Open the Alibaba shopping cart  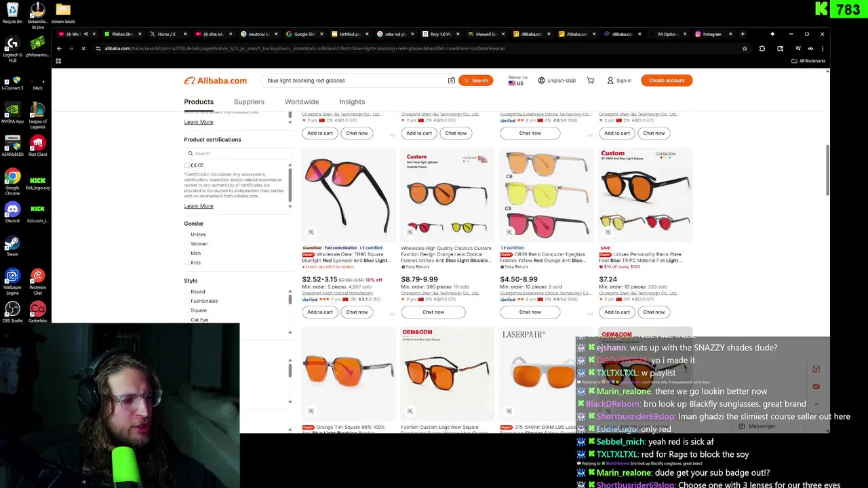pos(591,81)
